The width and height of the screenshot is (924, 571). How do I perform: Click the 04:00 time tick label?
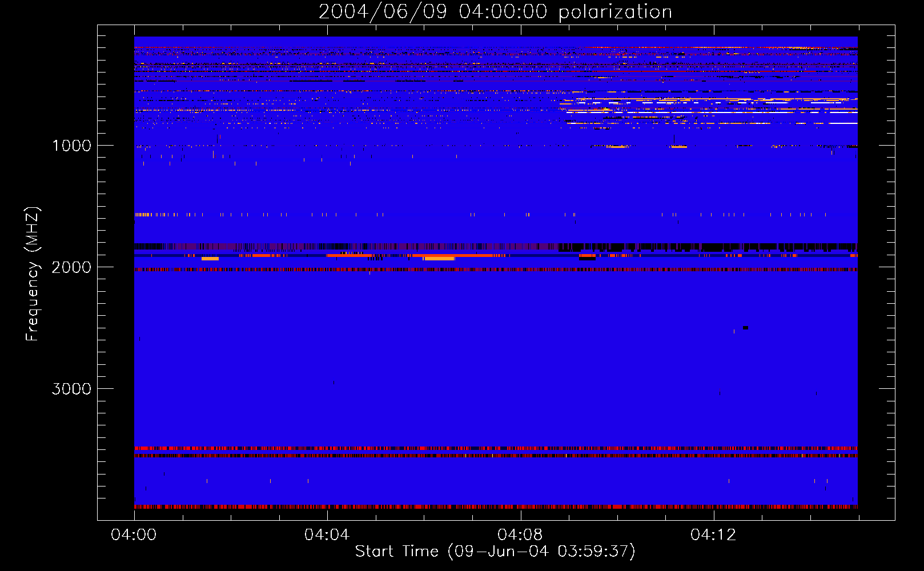tap(134, 535)
